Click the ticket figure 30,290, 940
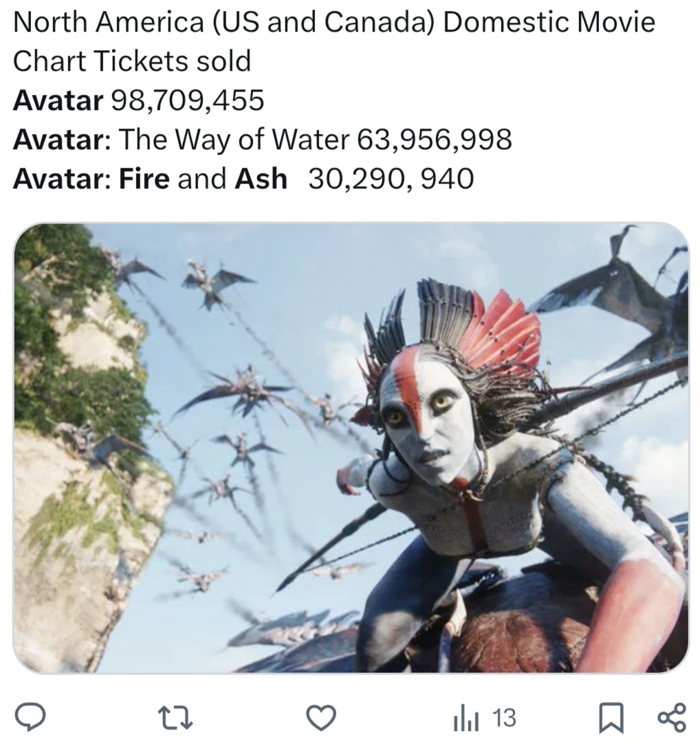The height and width of the screenshot is (742, 700). click(391, 179)
